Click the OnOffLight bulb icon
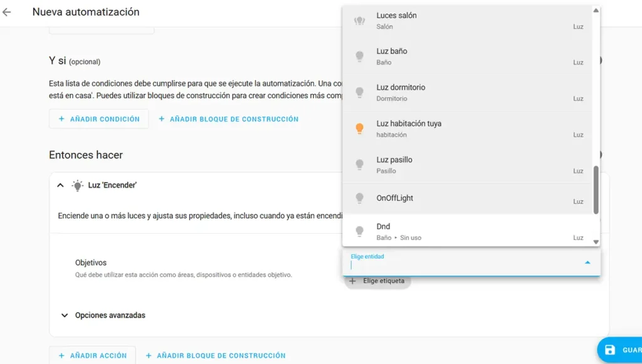 coord(359,198)
